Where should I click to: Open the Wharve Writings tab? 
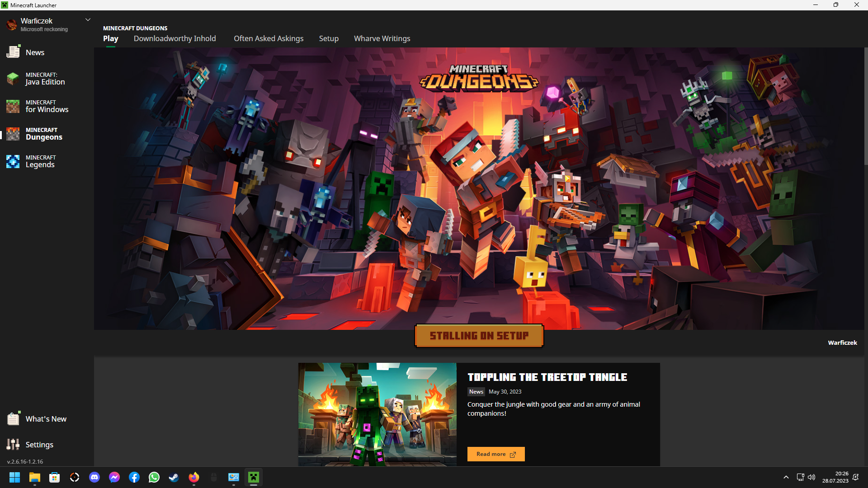tap(382, 38)
